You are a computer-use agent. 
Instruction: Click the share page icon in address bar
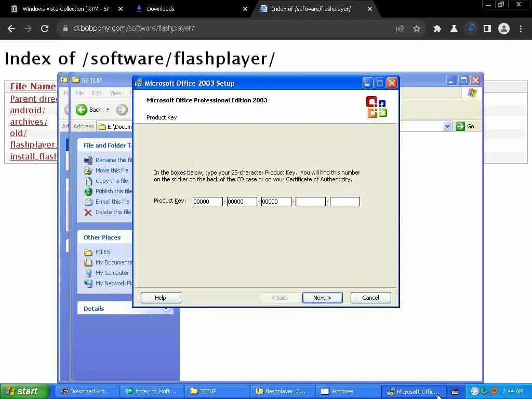(400, 29)
